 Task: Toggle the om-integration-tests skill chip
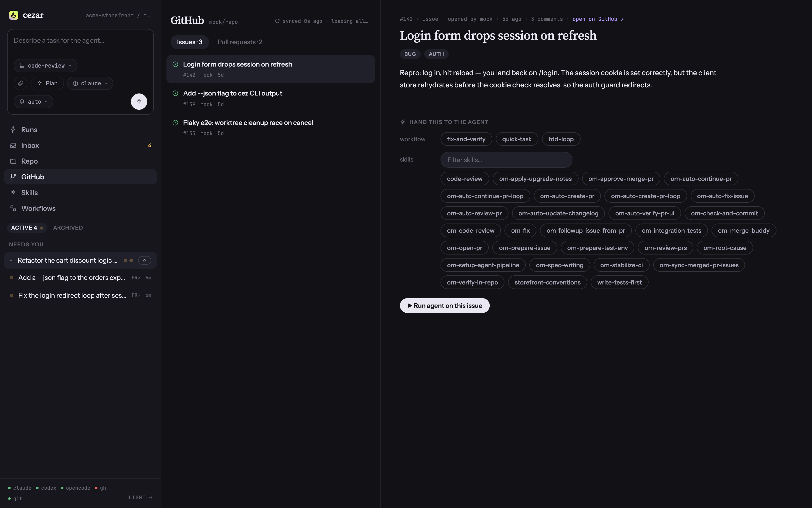(671, 230)
